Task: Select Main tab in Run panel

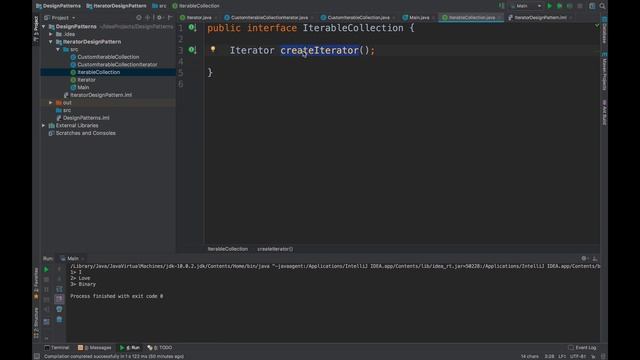Action: pyautogui.click(x=72, y=258)
